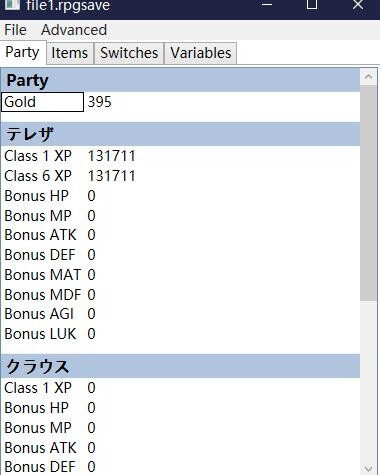Select テレザ Class 6 XP label
Viewport: 380px width, 475px height.
[38, 176]
